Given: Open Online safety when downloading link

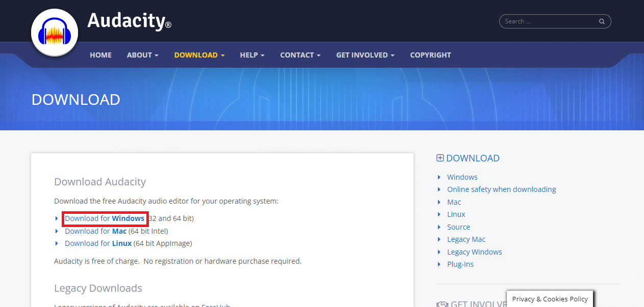Looking at the screenshot, I should [x=501, y=189].
